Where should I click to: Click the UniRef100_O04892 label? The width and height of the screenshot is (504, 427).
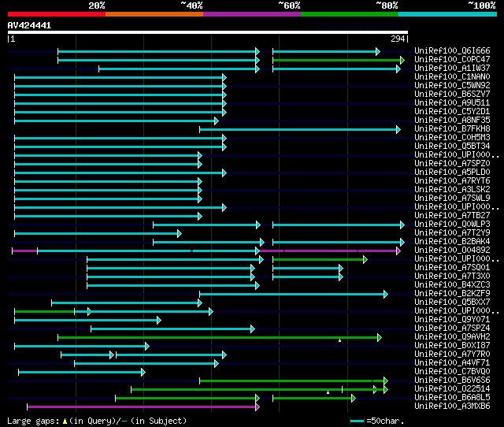[x=452, y=251]
